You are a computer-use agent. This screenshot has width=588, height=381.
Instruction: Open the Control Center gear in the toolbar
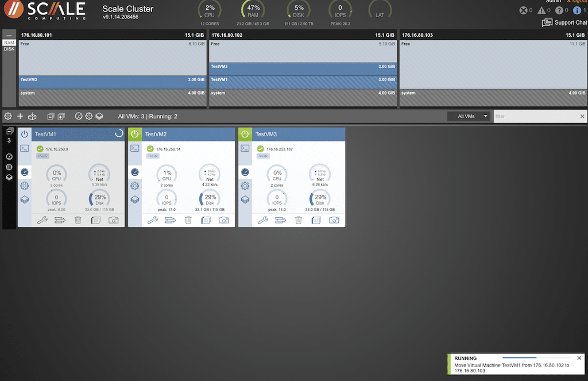tap(8, 116)
